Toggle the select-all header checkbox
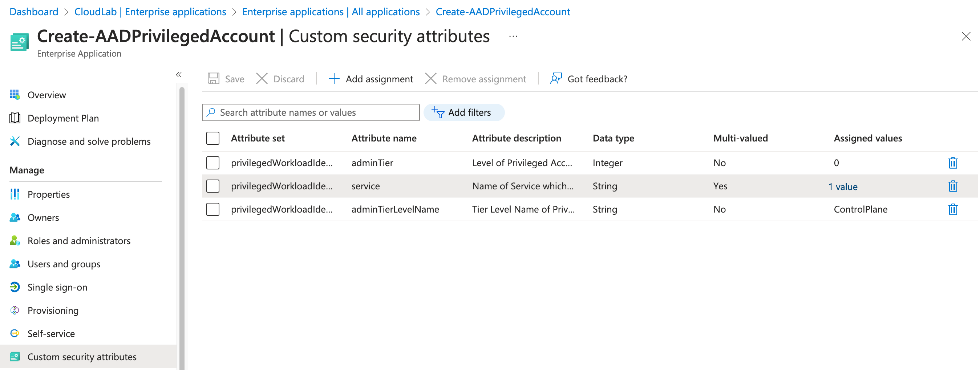The height and width of the screenshot is (370, 980). click(212, 138)
